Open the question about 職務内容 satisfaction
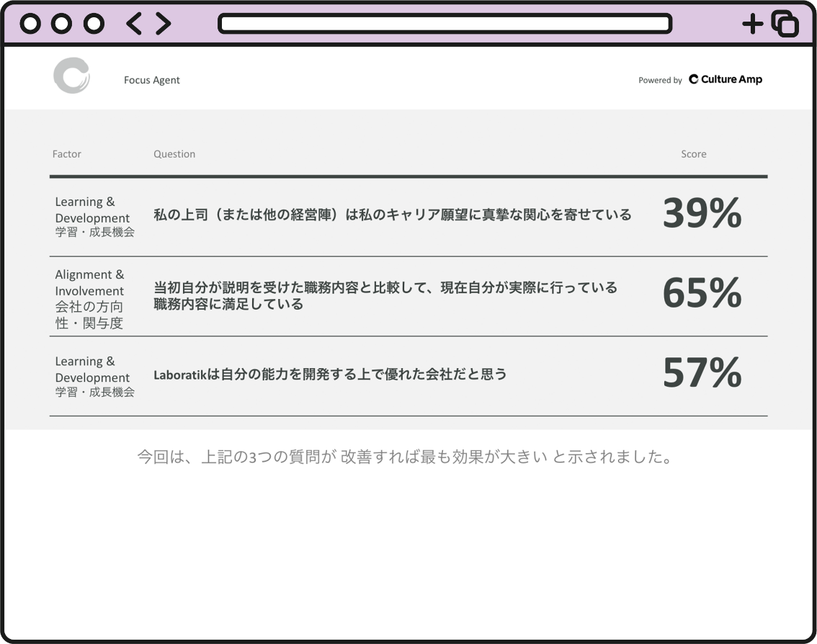This screenshot has width=817, height=644. (x=385, y=295)
